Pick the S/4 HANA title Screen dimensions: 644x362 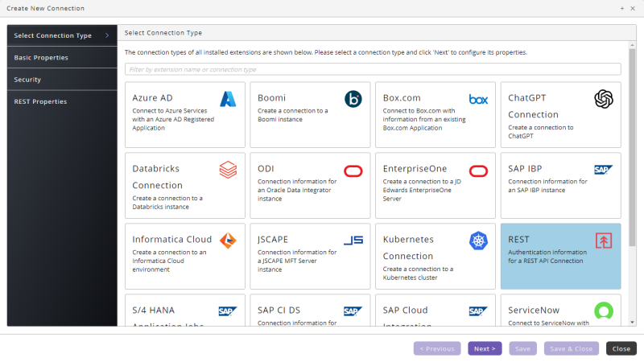tap(153, 310)
